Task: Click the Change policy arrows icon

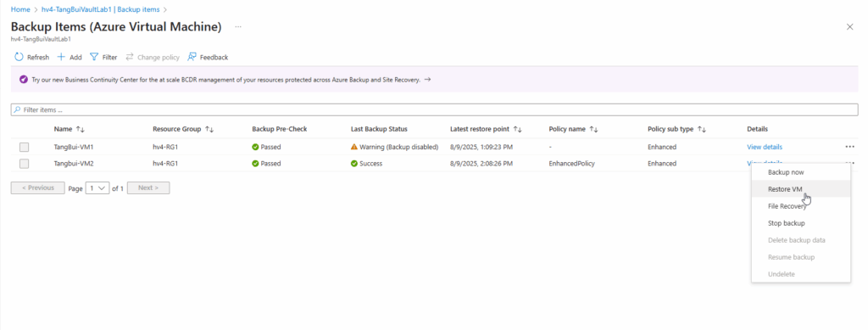Action: [130, 57]
